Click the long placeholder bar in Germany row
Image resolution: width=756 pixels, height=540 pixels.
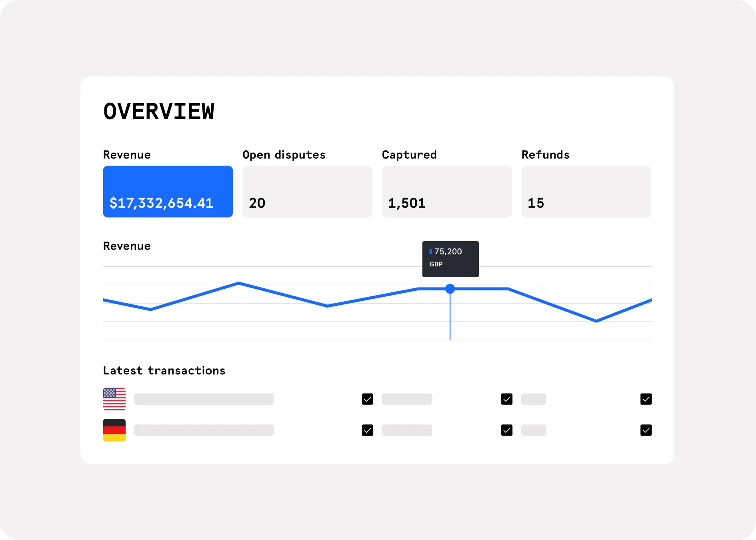click(x=204, y=430)
